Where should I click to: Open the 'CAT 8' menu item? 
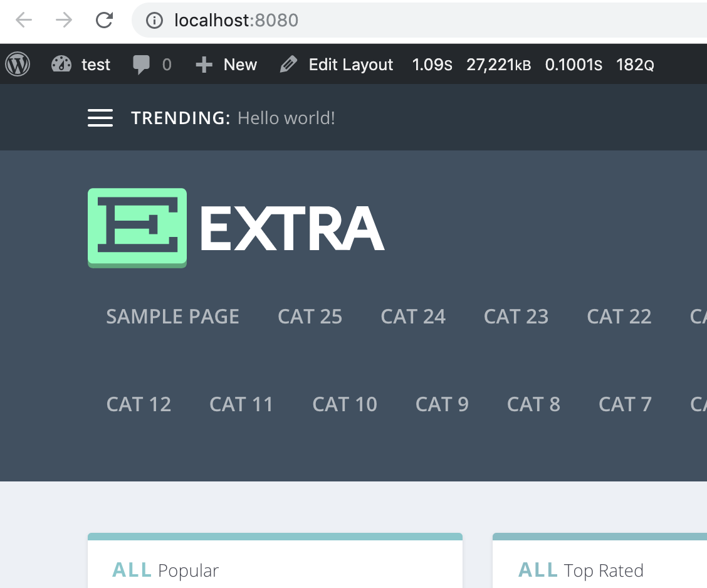tap(534, 404)
